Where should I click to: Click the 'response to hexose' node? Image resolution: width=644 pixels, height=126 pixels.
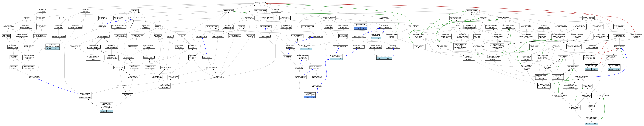click(x=14, y=57)
